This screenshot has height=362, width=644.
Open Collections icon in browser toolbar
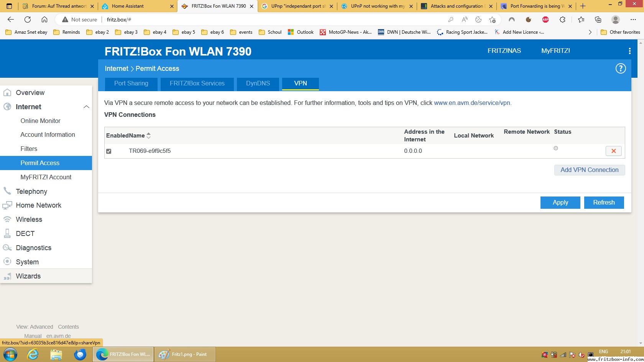pos(598,20)
